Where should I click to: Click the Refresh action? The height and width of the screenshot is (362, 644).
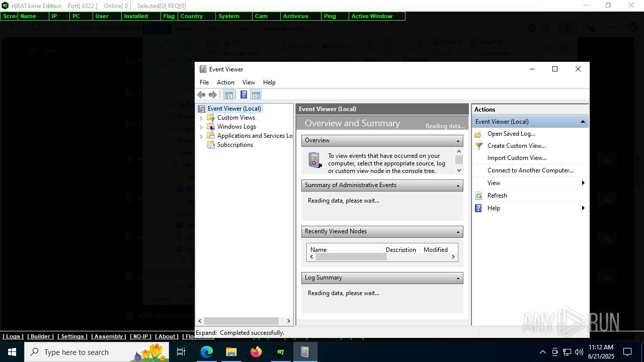(497, 196)
